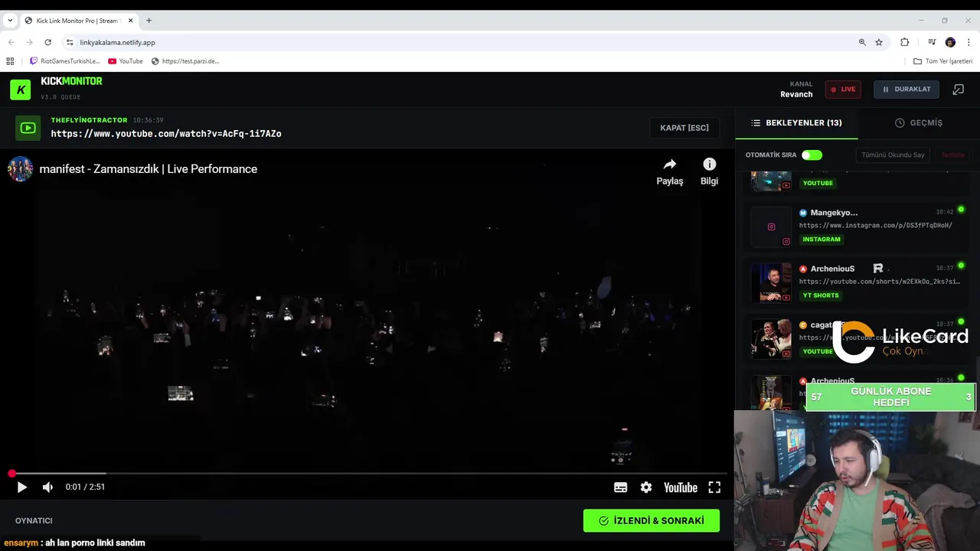Click the cagat YouTube queue thumbnail

pos(771,338)
